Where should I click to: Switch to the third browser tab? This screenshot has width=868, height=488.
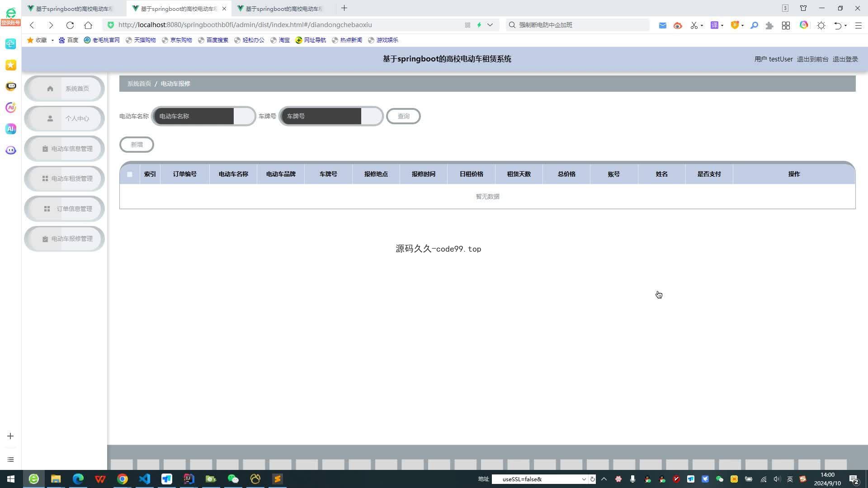[284, 9]
